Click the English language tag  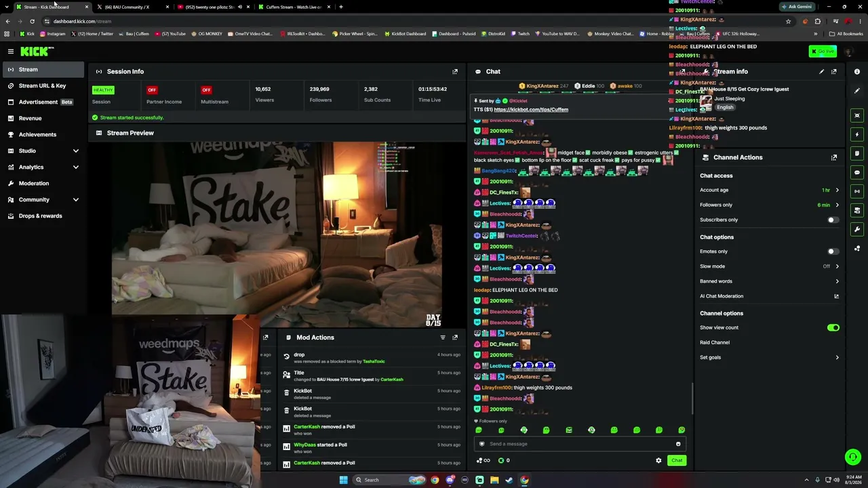point(725,107)
